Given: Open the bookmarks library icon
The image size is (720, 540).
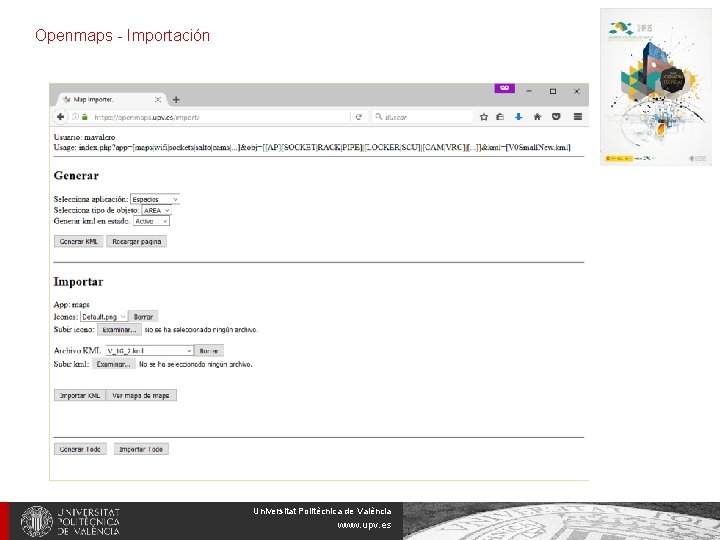Looking at the screenshot, I should [500, 117].
